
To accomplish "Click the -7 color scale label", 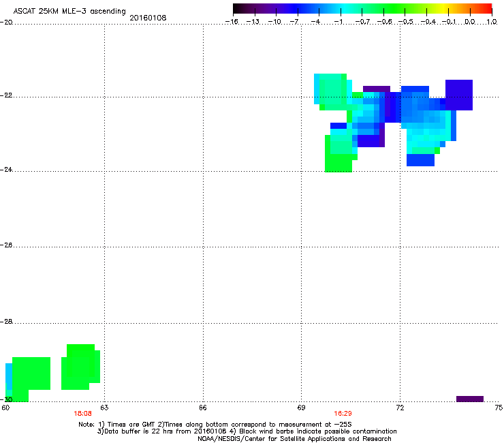I will (294, 22).
